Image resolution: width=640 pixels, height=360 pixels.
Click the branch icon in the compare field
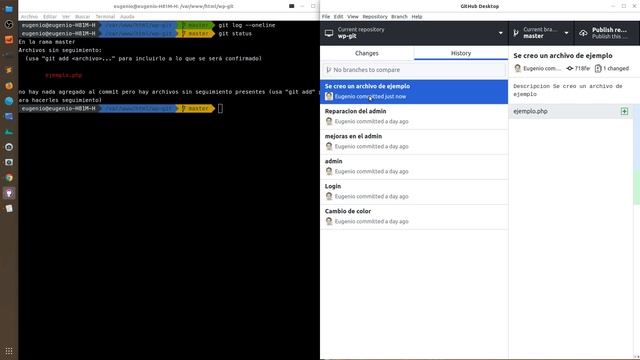329,70
